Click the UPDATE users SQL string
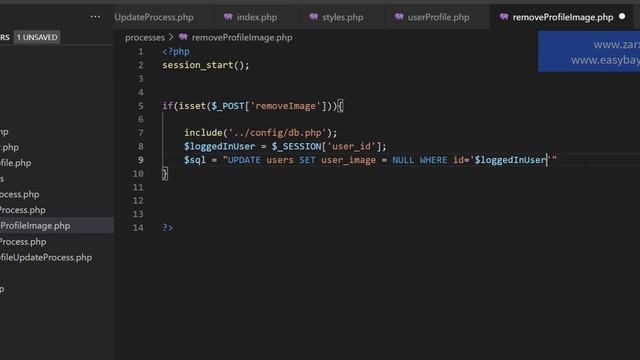 click(390, 160)
